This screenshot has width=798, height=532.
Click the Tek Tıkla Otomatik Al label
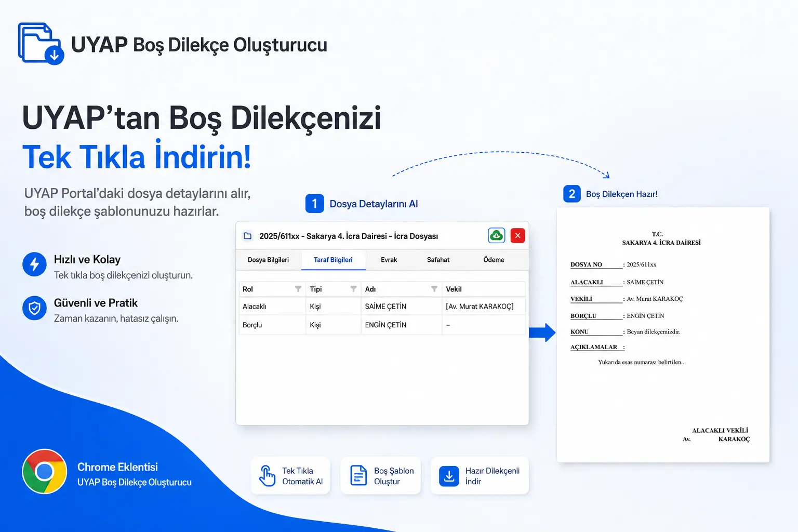pos(302,476)
